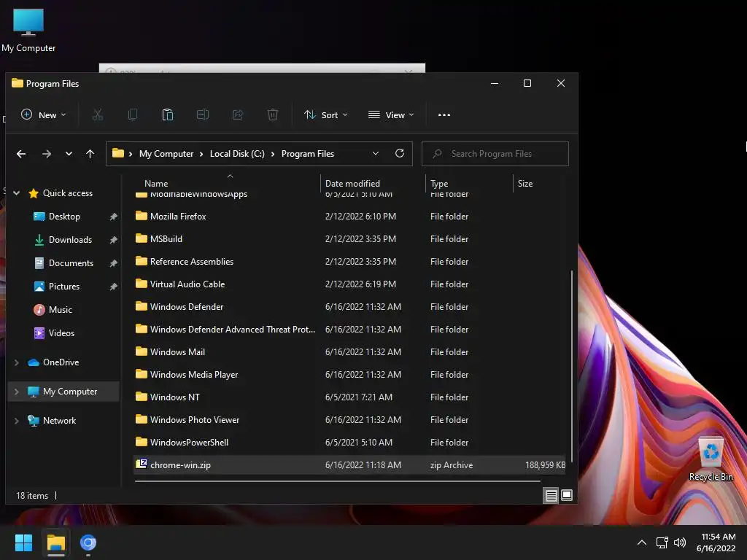747x560 pixels.
Task: Expand the Network tree node
Action: (17, 421)
